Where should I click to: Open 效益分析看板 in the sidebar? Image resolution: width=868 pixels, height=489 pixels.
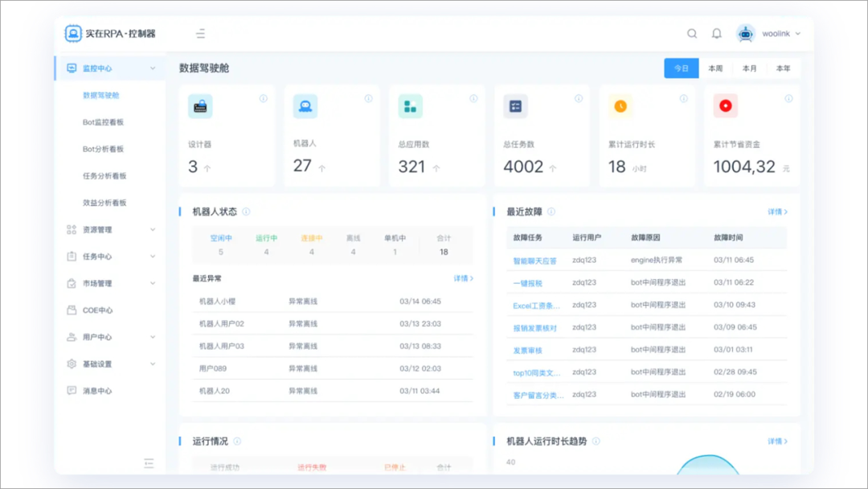(x=104, y=203)
